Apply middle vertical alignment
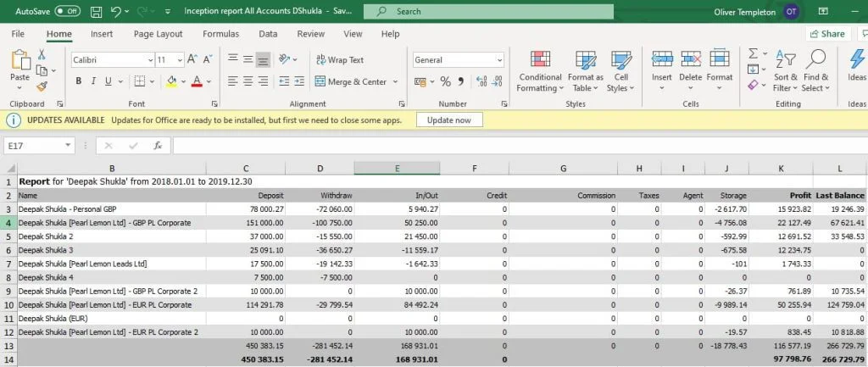The width and height of the screenshot is (868, 367). tap(248, 59)
